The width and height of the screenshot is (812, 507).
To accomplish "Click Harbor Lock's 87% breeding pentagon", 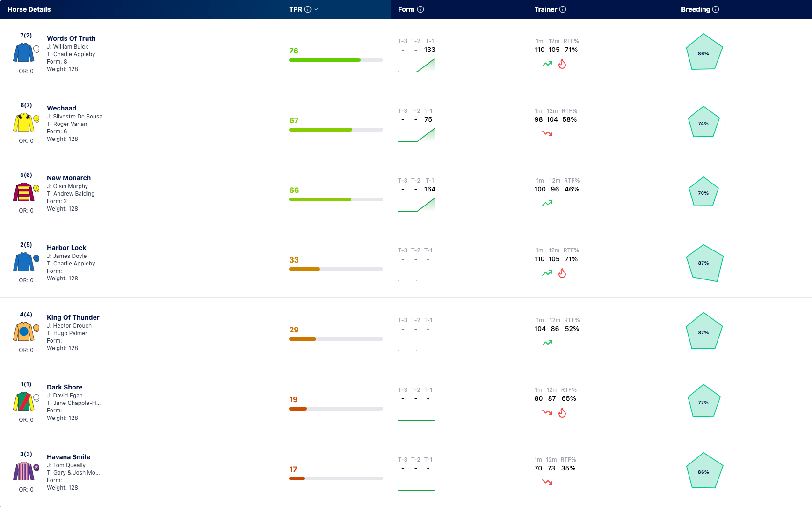I will pos(704,263).
